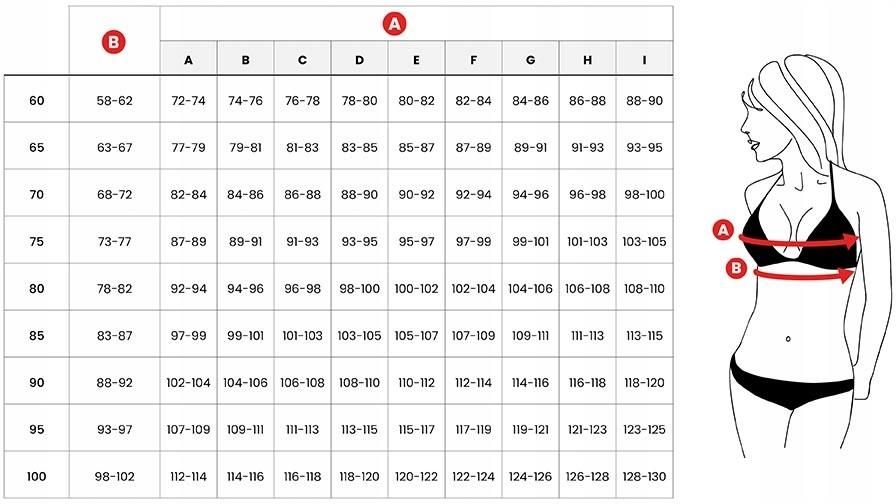896x504 pixels.
Task: Click the red A marker beside the bust arrow
Action: [723, 230]
